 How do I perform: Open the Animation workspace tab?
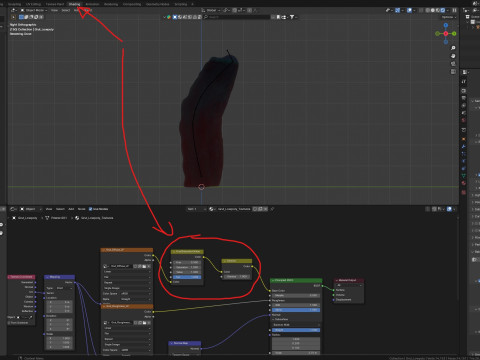coord(92,4)
